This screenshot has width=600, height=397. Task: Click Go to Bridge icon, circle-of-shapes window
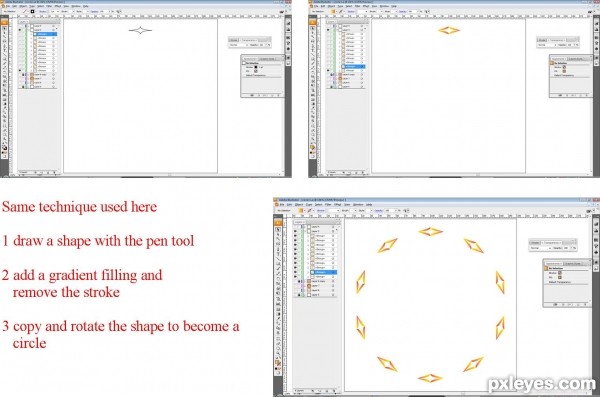[x=588, y=211]
